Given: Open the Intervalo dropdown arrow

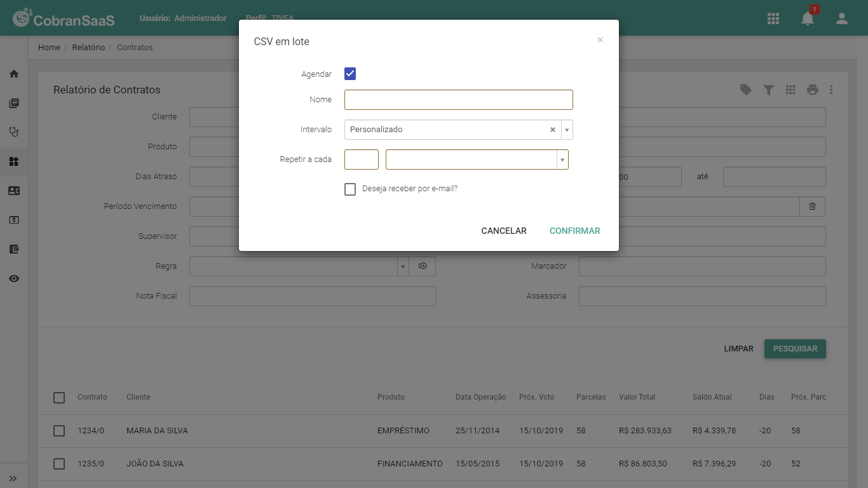Looking at the screenshot, I should tap(567, 130).
